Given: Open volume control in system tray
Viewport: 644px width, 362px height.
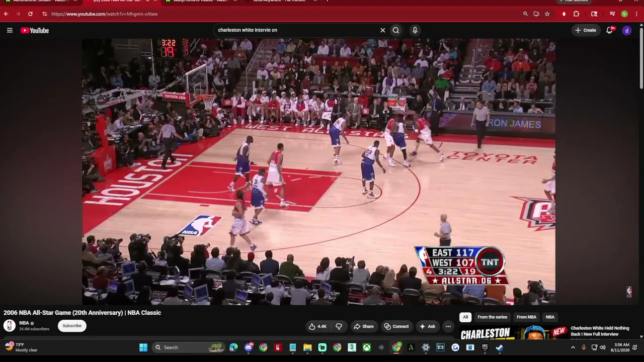Looking at the screenshot, I should click(603, 347).
